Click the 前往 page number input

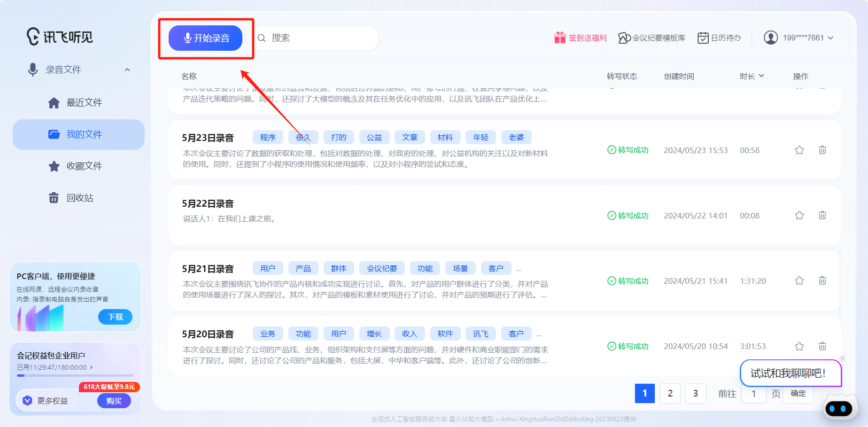click(x=754, y=394)
